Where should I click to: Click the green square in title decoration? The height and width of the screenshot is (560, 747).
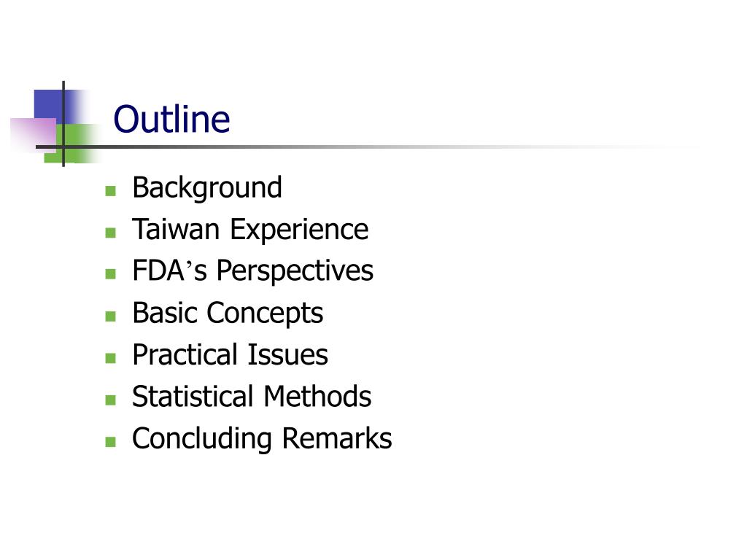(76, 143)
